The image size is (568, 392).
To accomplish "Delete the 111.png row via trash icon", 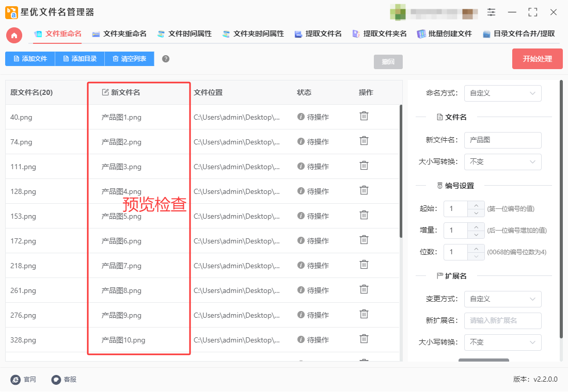I will point(364,166).
